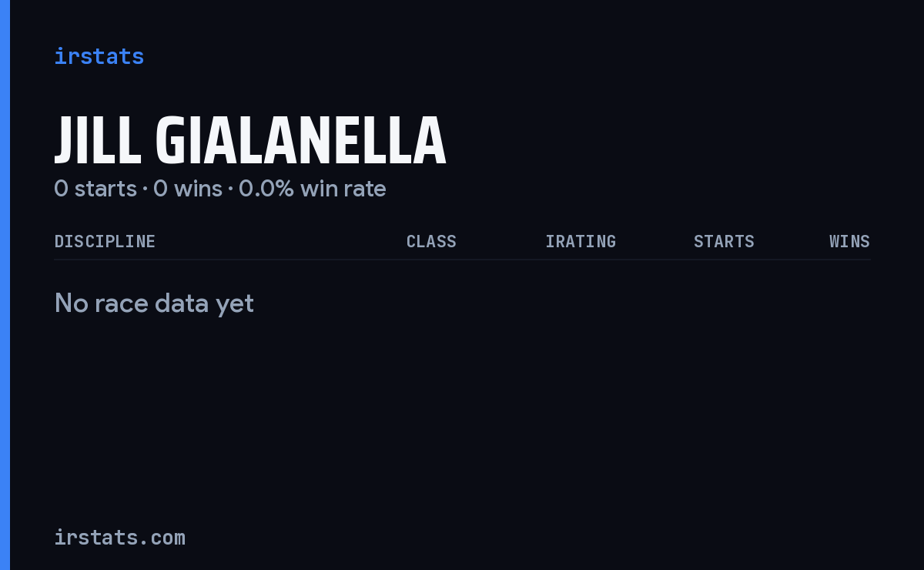The width and height of the screenshot is (924, 570).
Task: Click the '0 starts' summary text
Action: 95,189
